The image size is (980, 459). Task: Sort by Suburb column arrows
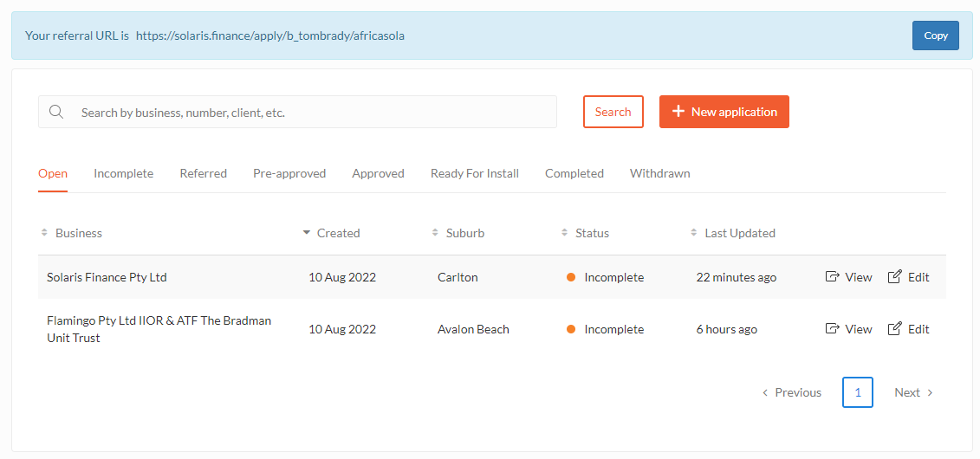coord(435,233)
